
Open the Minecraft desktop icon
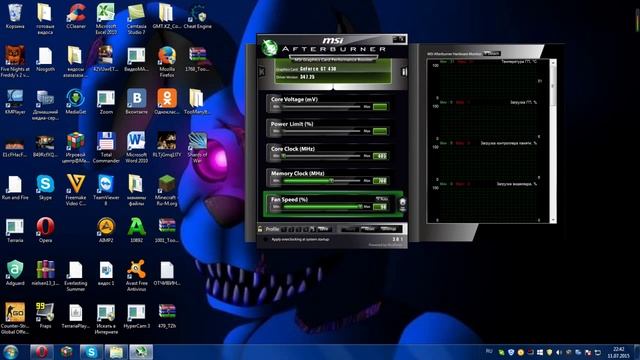point(167,190)
